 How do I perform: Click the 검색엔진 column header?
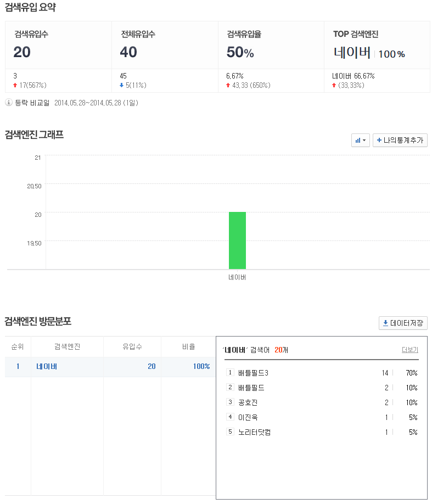pos(67,347)
